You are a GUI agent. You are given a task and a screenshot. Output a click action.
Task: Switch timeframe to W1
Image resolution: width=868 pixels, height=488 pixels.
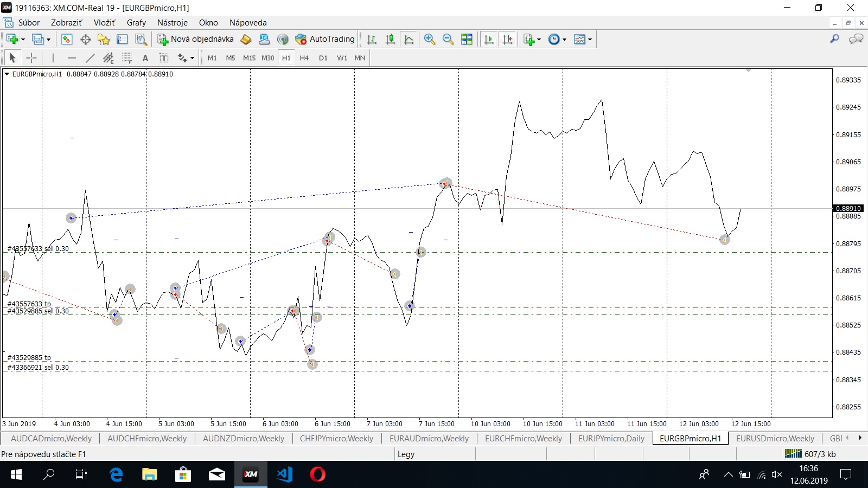click(x=342, y=58)
